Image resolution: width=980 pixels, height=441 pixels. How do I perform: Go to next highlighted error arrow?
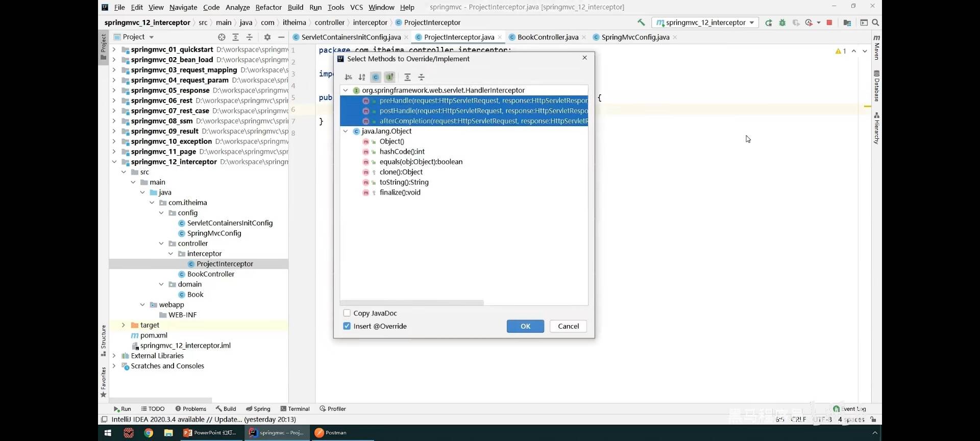pyautogui.click(x=865, y=51)
